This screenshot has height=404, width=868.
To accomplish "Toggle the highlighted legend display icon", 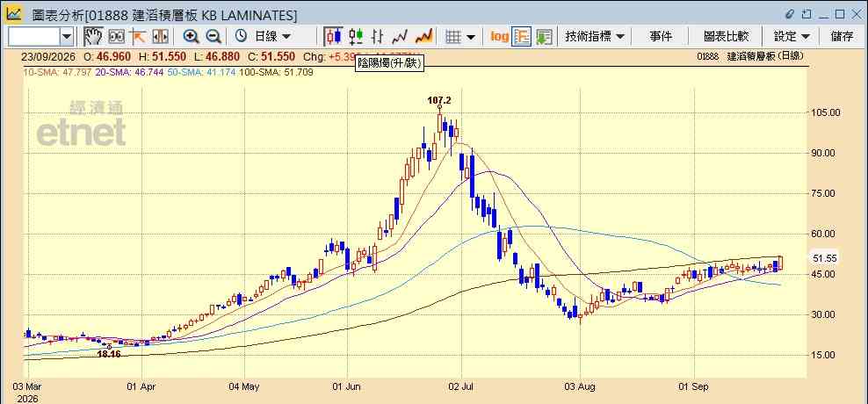I will tap(522, 37).
